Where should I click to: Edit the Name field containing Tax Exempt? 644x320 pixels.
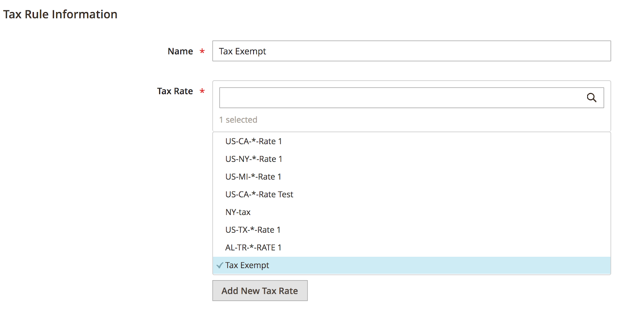click(x=411, y=51)
